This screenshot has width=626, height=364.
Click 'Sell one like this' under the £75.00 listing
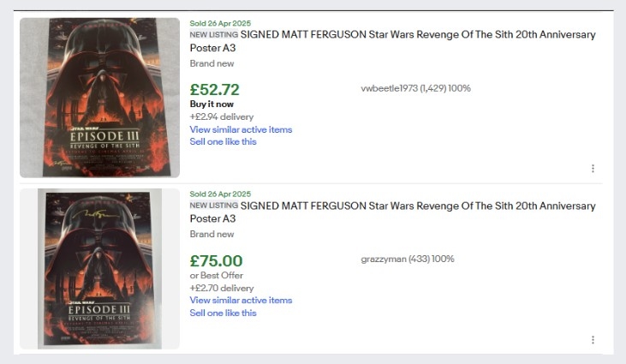(223, 313)
